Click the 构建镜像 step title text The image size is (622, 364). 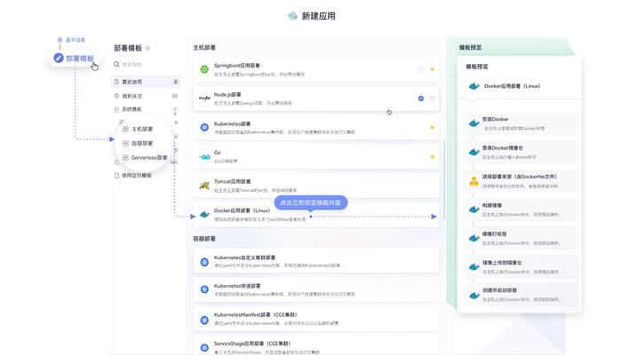[x=492, y=205]
